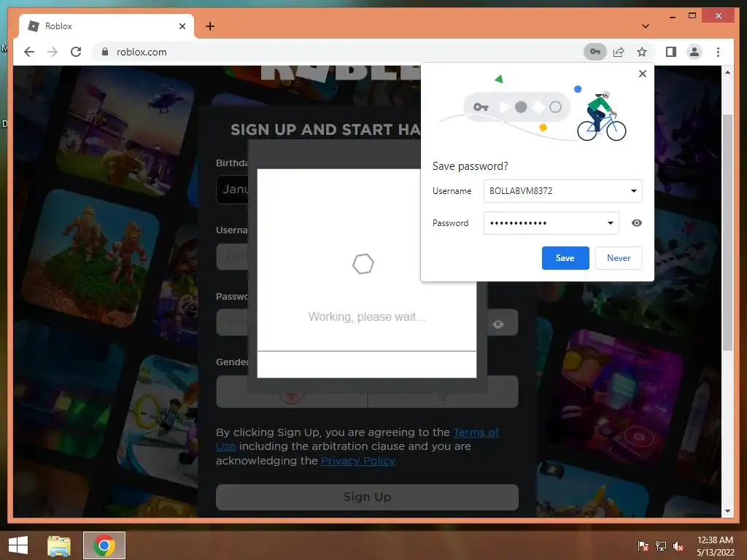Bookmark this page with the star
The image size is (747, 560).
642,52
